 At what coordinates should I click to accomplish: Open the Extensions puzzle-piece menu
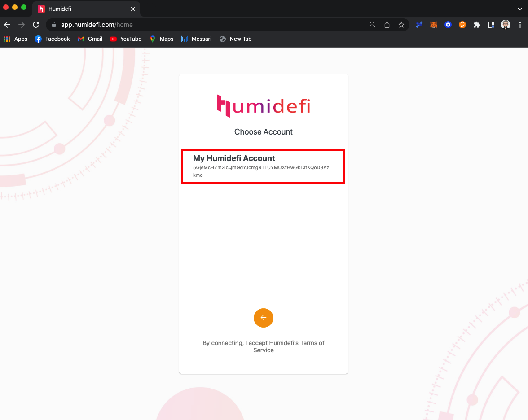[x=477, y=25]
